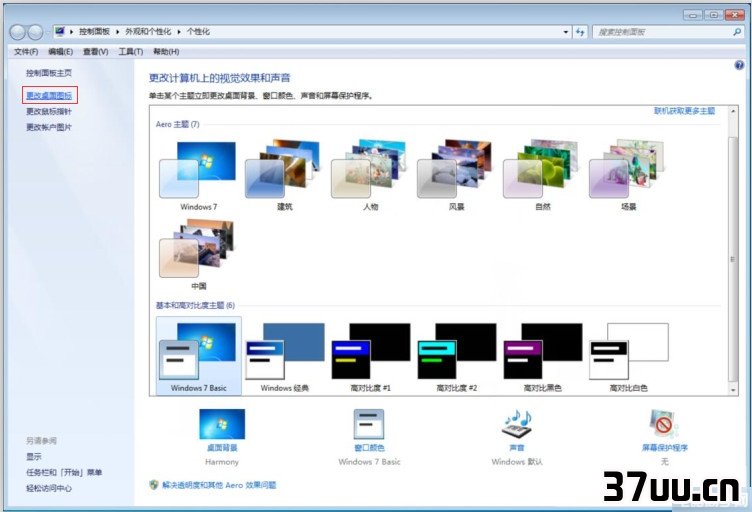The width and height of the screenshot is (752, 512).
Task: Click the refresh button beside address bar
Action: (580, 32)
